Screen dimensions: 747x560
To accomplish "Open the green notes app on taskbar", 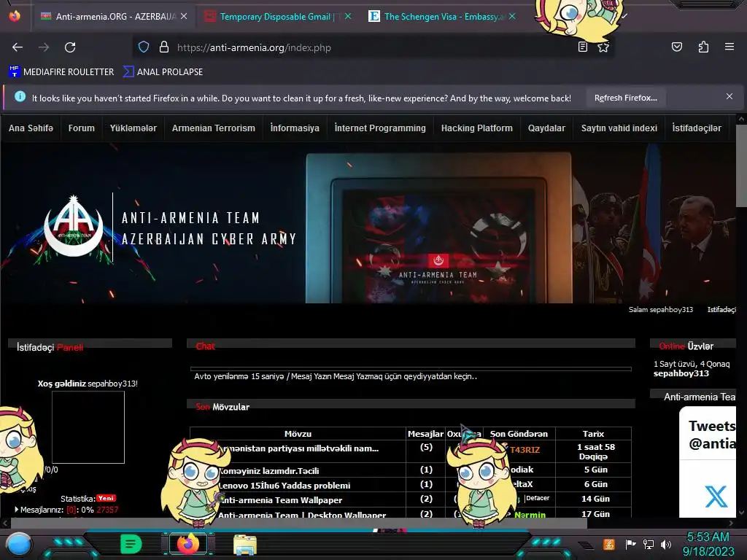I will coord(131,543).
